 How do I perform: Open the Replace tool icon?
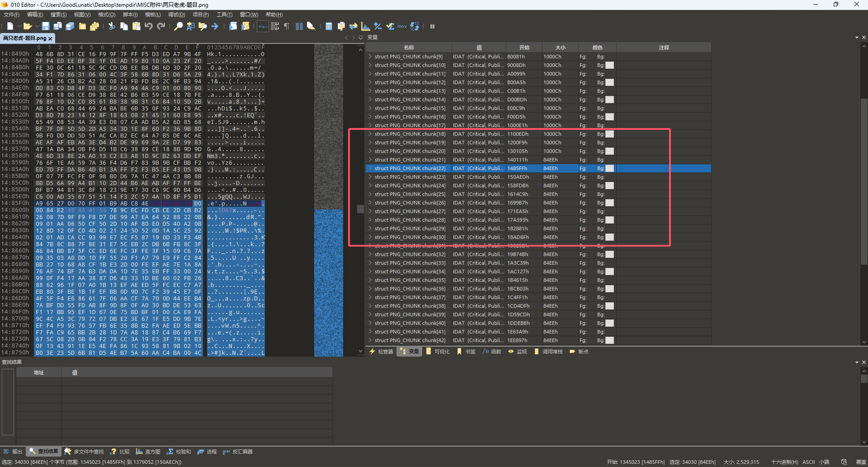191,26
